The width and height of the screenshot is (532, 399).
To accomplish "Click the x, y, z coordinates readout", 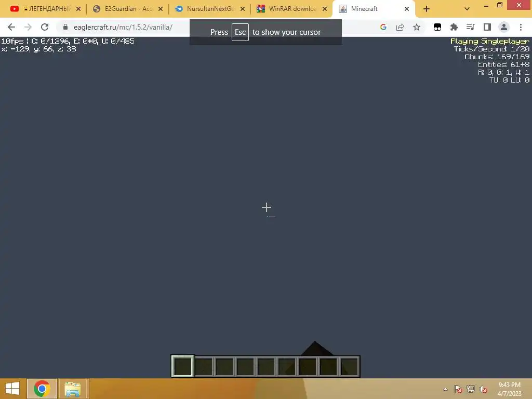I will click(x=38, y=49).
